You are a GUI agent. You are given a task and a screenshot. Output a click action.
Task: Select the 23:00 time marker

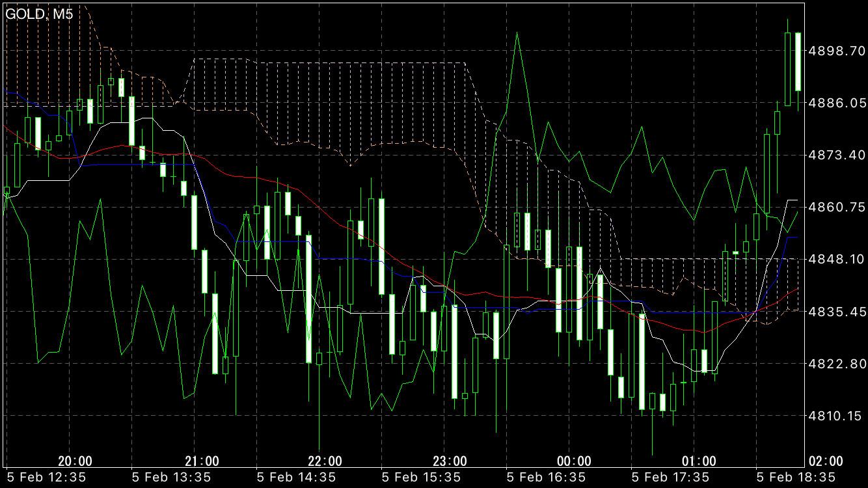coord(450,461)
